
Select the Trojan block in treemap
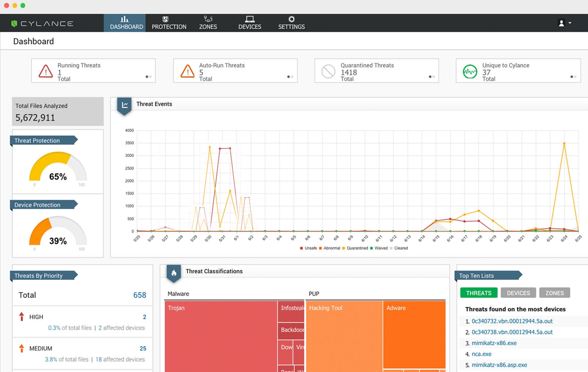click(221, 336)
